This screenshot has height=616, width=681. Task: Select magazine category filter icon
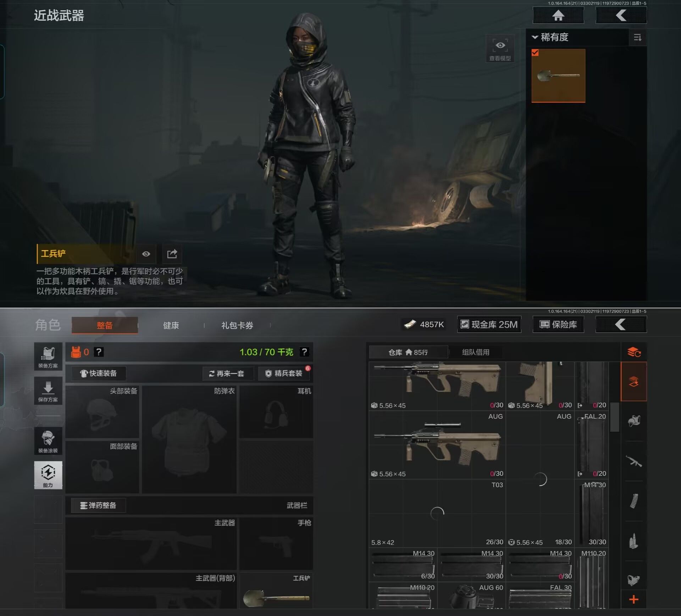click(633, 501)
